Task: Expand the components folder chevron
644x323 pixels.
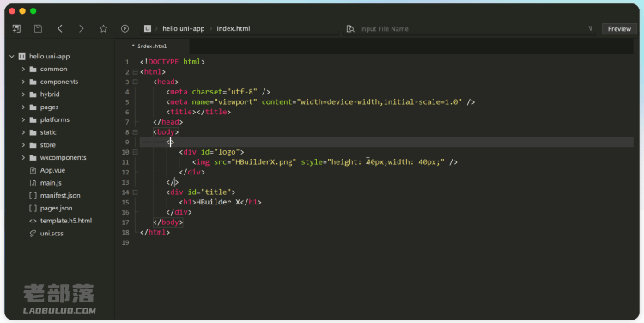Action: coord(23,82)
